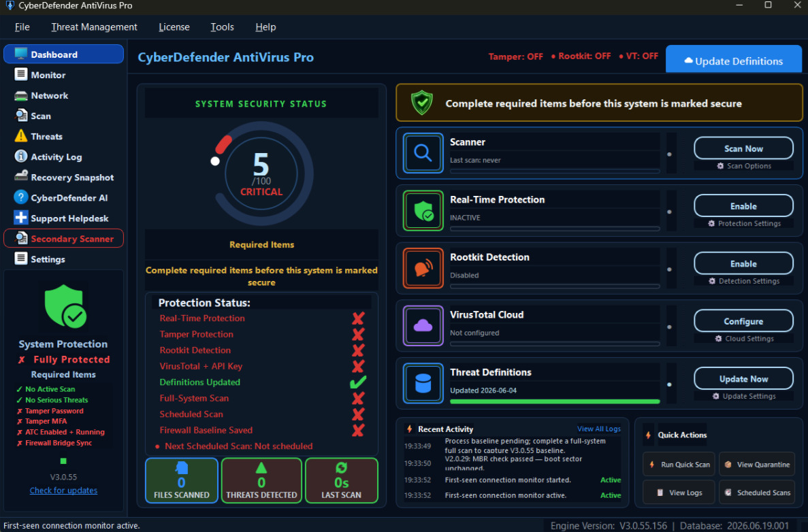Configure VirusTotal Cloud
Screen dimensions: 808x532
[743, 321]
